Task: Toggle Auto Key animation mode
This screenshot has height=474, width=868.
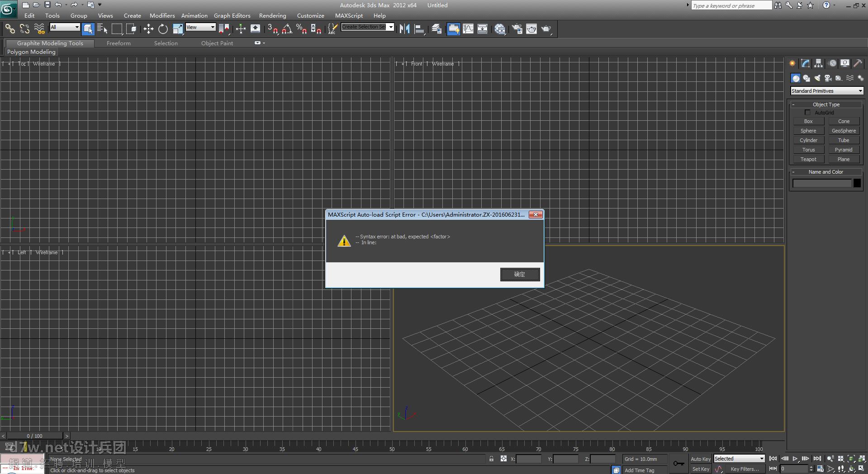Action: pos(700,459)
